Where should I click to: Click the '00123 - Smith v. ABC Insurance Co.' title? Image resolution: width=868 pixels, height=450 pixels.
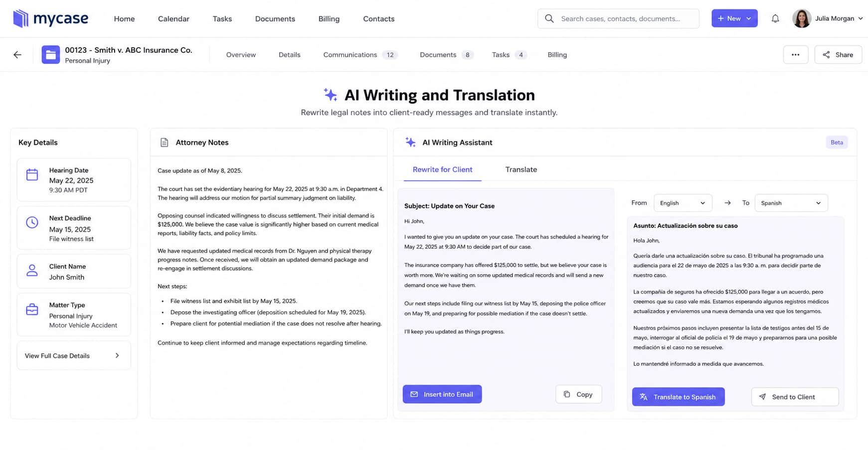click(x=129, y=50)
